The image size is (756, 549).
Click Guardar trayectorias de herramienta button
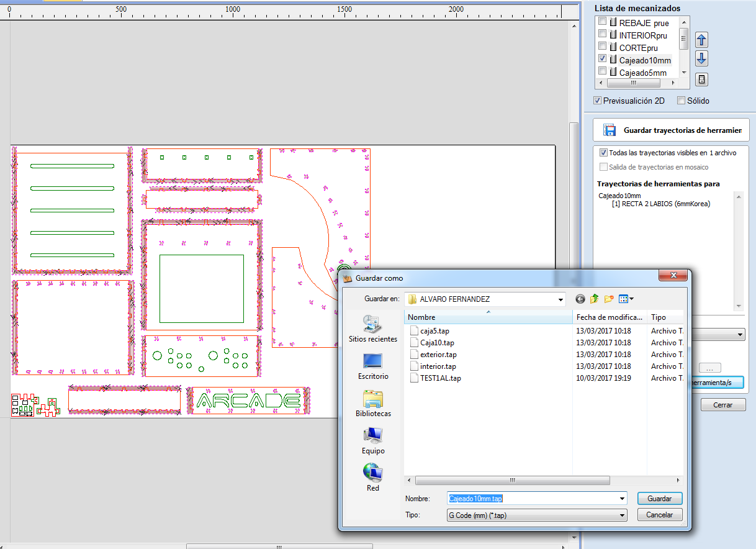671,130
